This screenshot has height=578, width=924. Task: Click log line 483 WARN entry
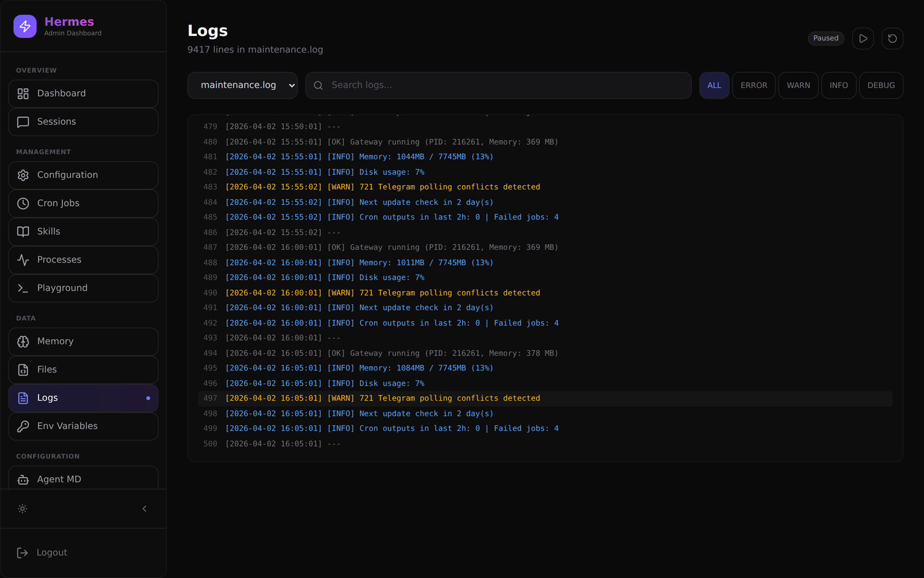click(x=545, y=187)
